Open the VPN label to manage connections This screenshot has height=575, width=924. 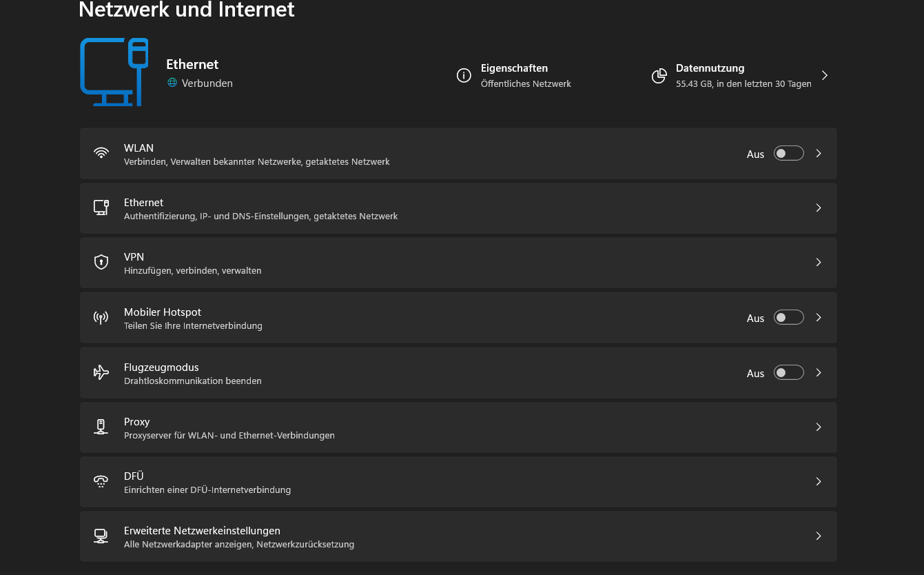coord(134,257)
